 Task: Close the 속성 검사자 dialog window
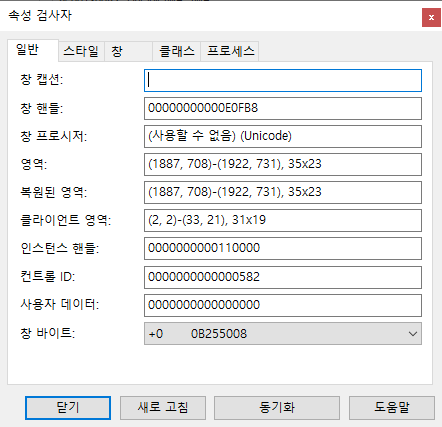tap(431, 17)
